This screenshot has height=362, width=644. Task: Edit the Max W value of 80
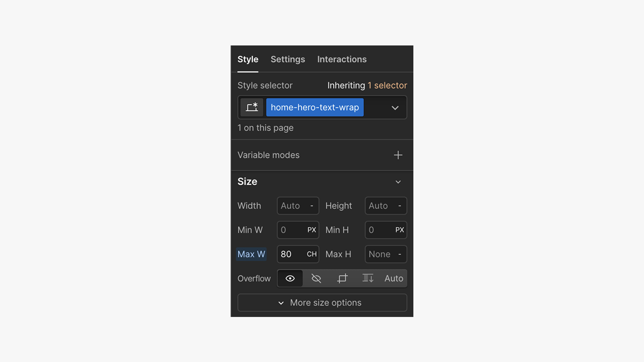coord(287,254)
